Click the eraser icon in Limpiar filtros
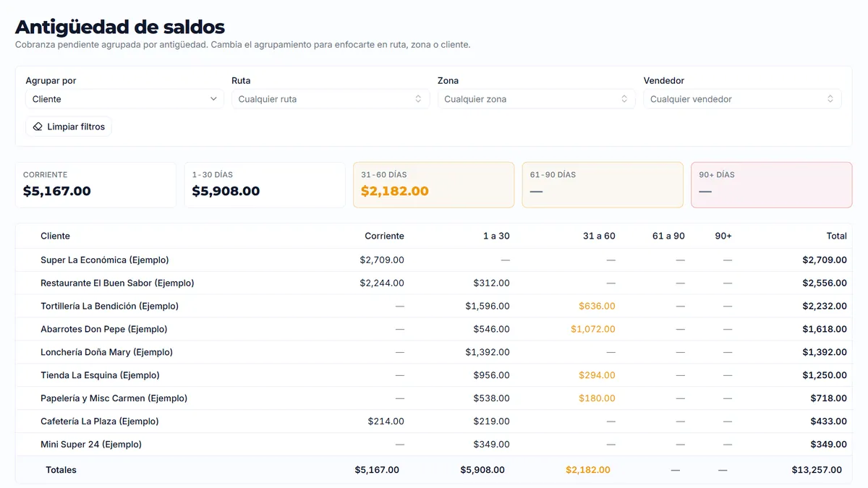The image size is (868, 488). coord(38,127)
